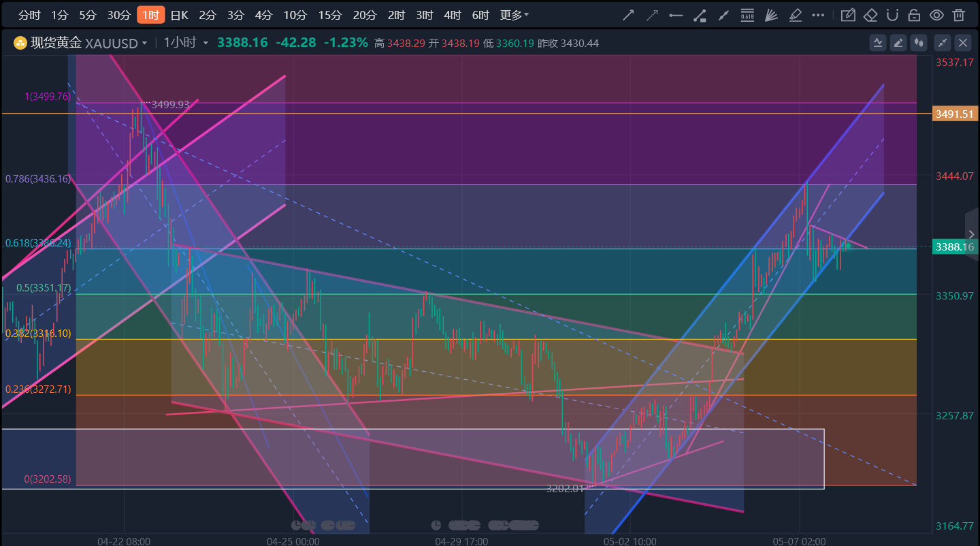Click the 3491.51 orange price label

coord(955,114)
